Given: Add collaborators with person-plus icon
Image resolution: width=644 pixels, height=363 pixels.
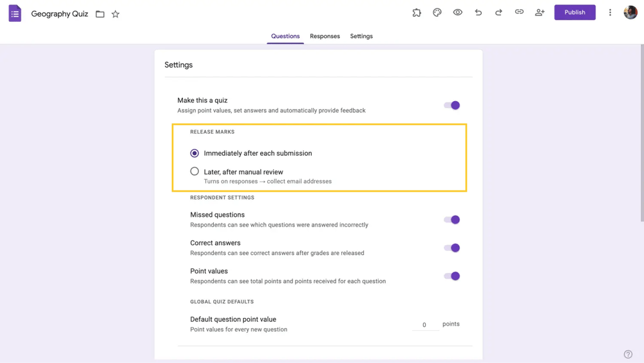Looking at the screenshot, I should [540, 12].
